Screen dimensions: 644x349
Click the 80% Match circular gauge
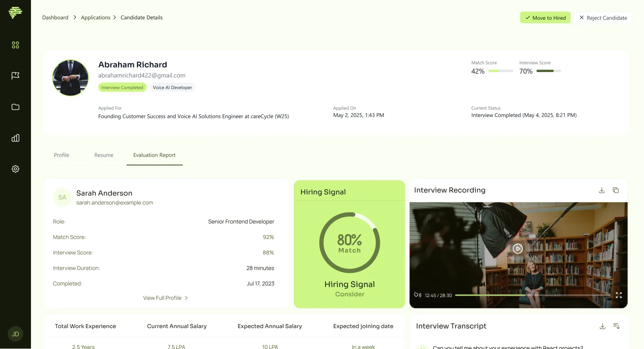pos(349,243)
